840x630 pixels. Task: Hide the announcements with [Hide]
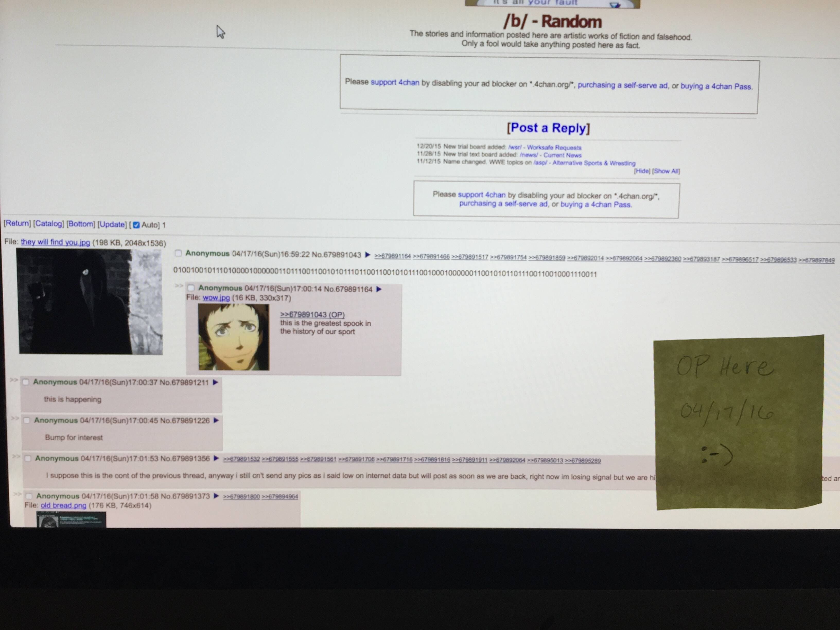click(642, 171)
